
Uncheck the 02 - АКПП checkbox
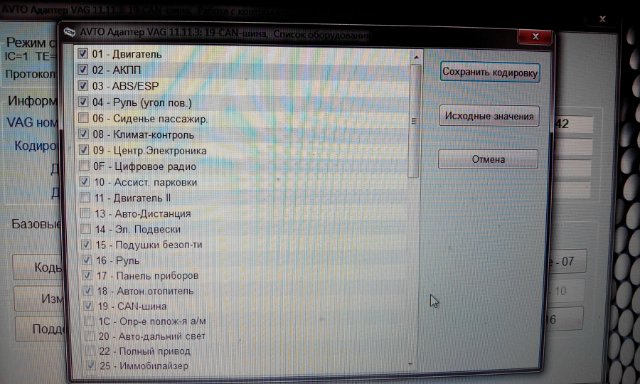(x=83, y=69)
